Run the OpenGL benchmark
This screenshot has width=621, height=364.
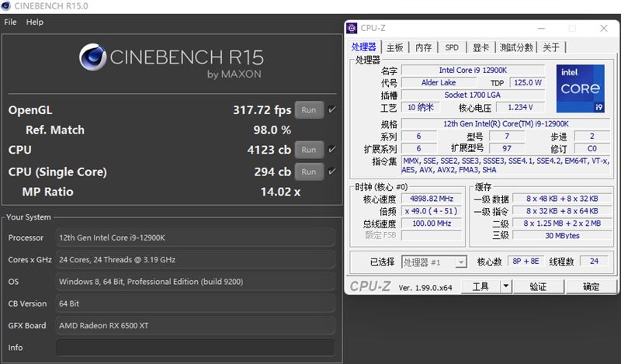pos(308,110)
